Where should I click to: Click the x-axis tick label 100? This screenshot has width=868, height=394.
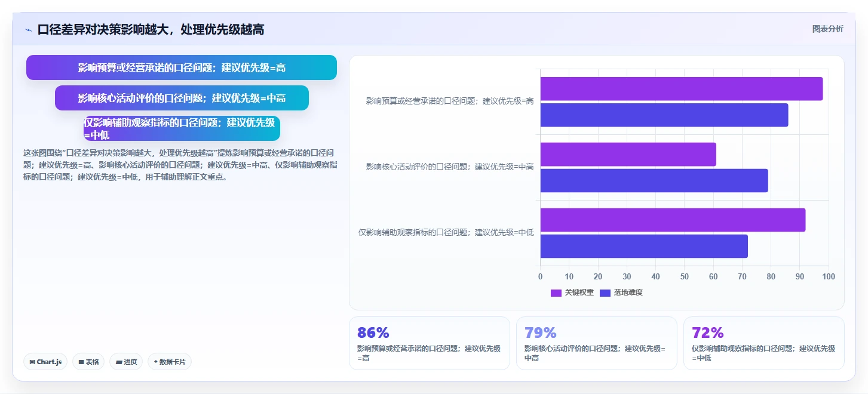click(x=829, y=276)
